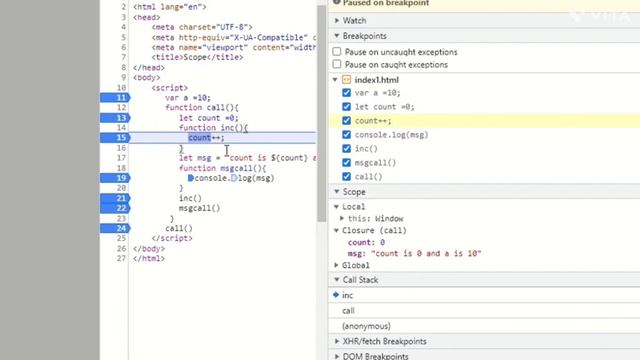Expand the XHR/fetch Breakpoints section

pos(337,341)
